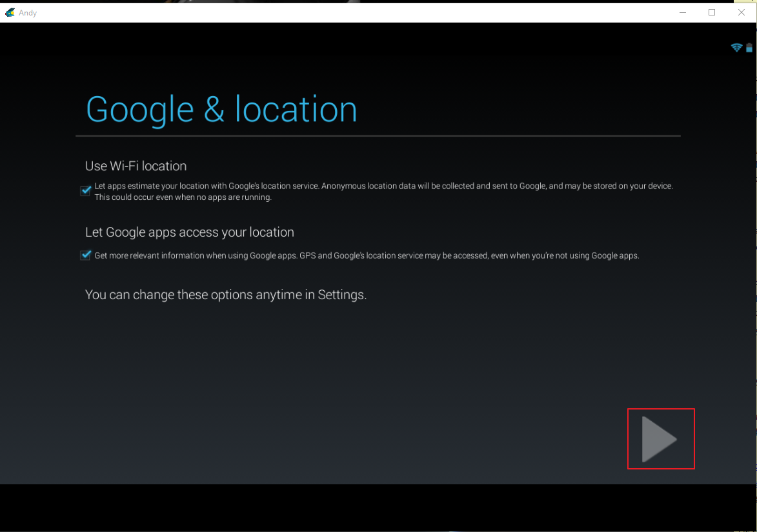Click 'You can change these options anytime' text
Image resolution: width=757 pixels, height=532 pixels.
226,295
